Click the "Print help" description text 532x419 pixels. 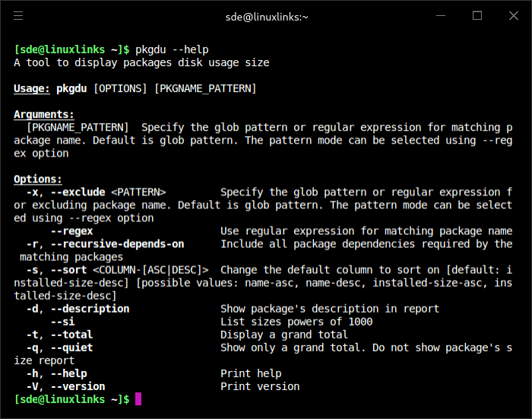(251, 373)
